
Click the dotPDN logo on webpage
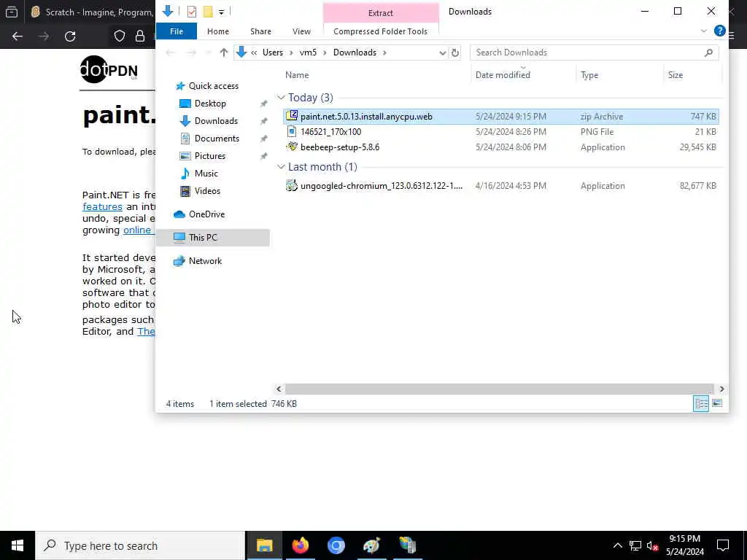click(x=109, y=71)
